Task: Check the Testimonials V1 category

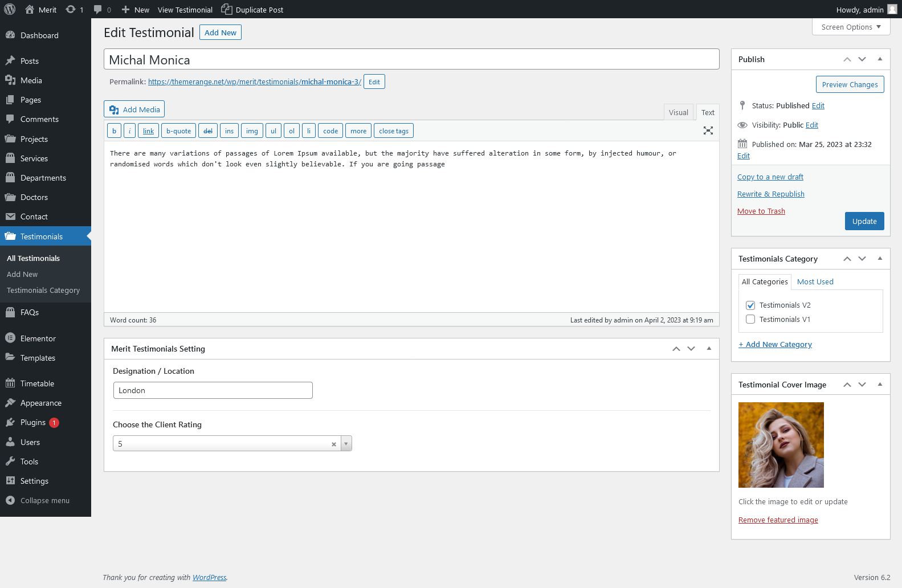Action: point(750,320)
